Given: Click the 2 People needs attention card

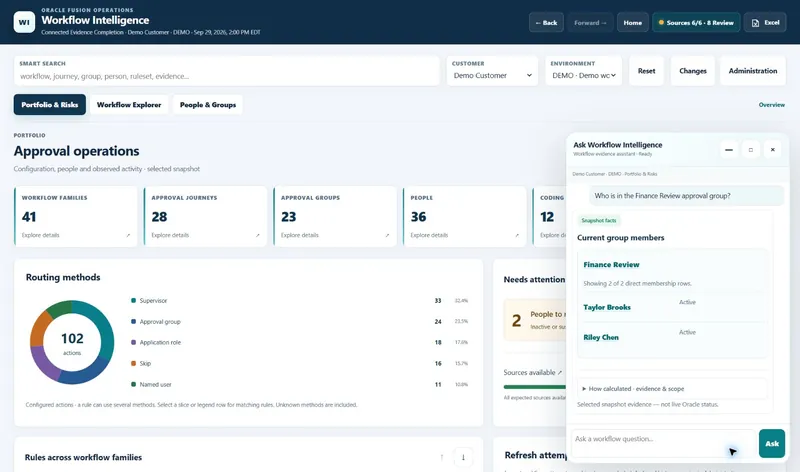Looking at the screenshot, I should pyautogui.click(x=535, y=320).
